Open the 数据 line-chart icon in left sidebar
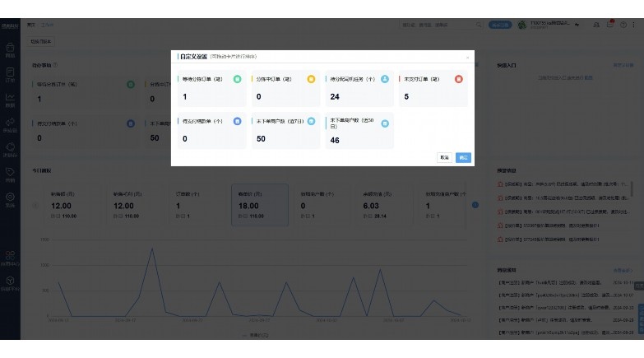 (10, 100)
